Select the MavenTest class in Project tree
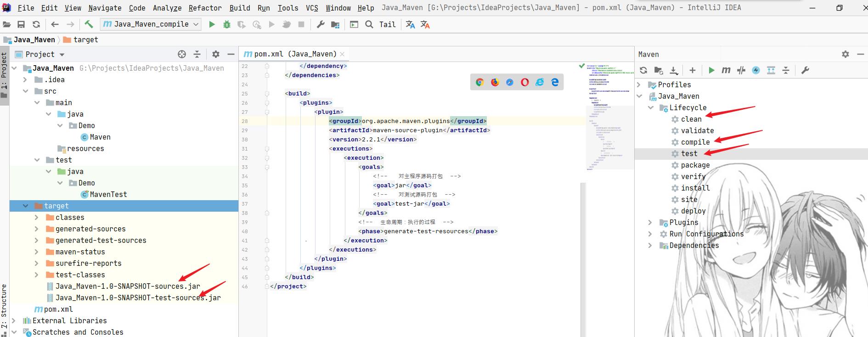Image resolution: width=868 pixels, height=337 pixels. pyautogui.click(x=108, y=195)
